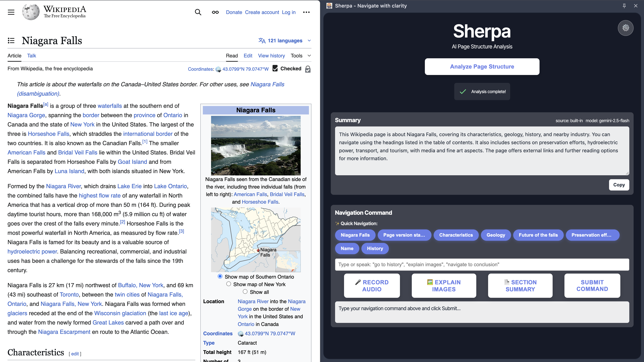Click the Analyze Page Structure button
This screenshot has height=362, width=644.
click(482, 67)
